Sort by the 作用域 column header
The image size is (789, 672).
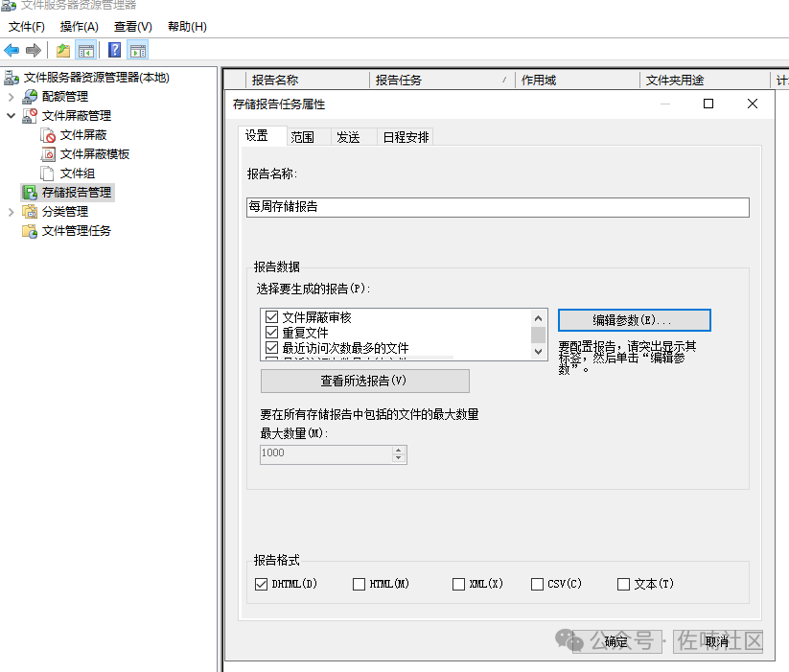click(x=578, y=80)
